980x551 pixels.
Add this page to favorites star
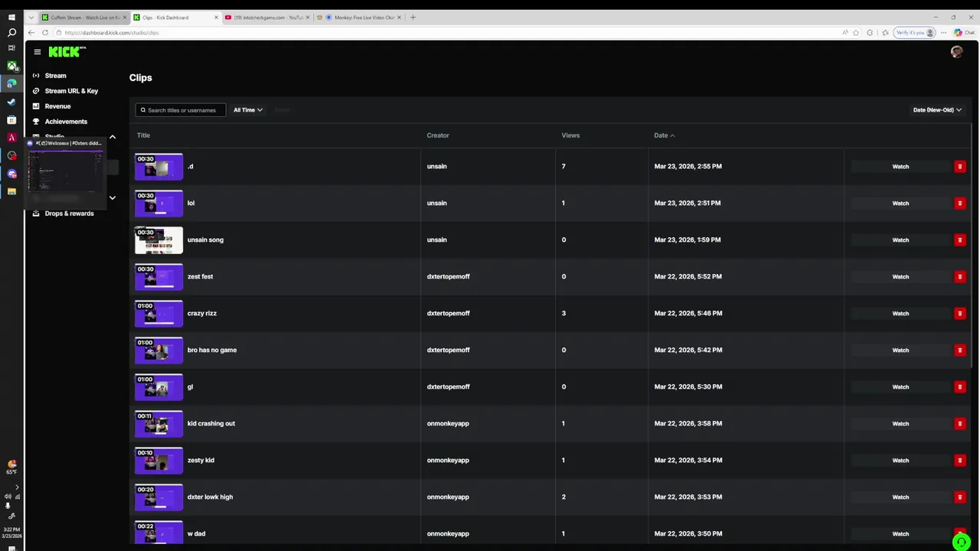[856, 33]
